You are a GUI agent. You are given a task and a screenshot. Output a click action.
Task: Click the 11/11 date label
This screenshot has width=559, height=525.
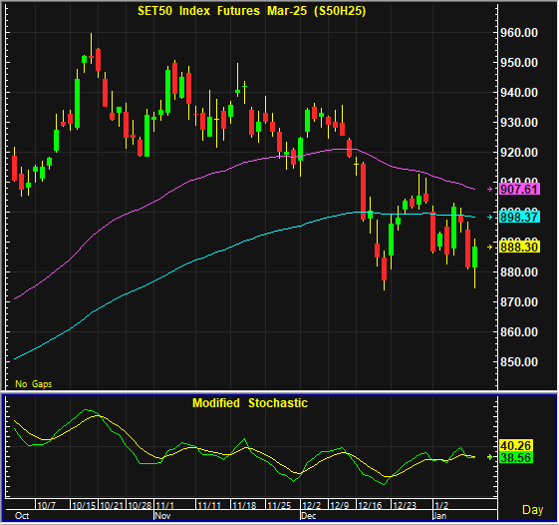[x=209, y=505]
